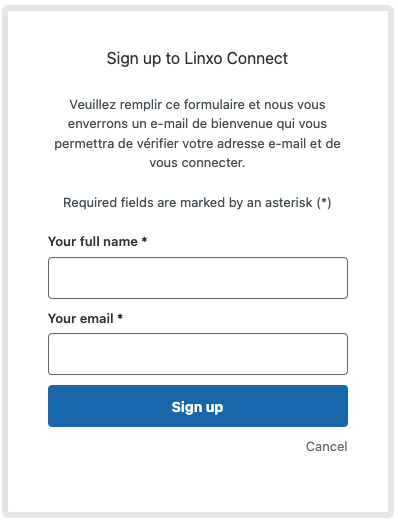Image resolution: width=398 pixels, height=522 pixels.
Task: Activate the second required text field
Action: (198, 354)
